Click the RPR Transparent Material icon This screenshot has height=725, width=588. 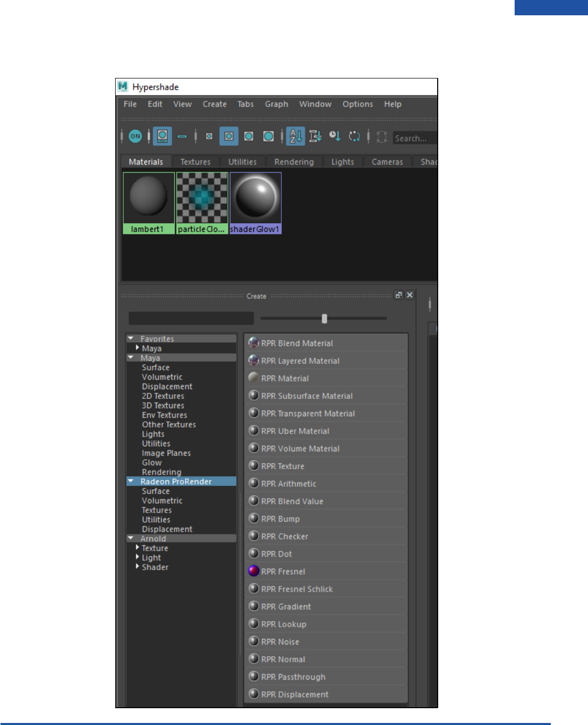pyautogui.click(x=254, y=413)
